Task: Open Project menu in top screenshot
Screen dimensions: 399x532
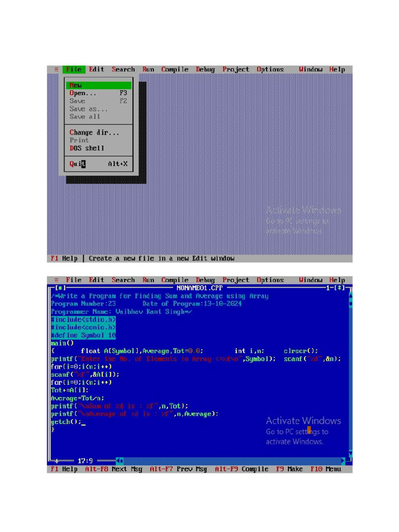Action: [236, 70]
